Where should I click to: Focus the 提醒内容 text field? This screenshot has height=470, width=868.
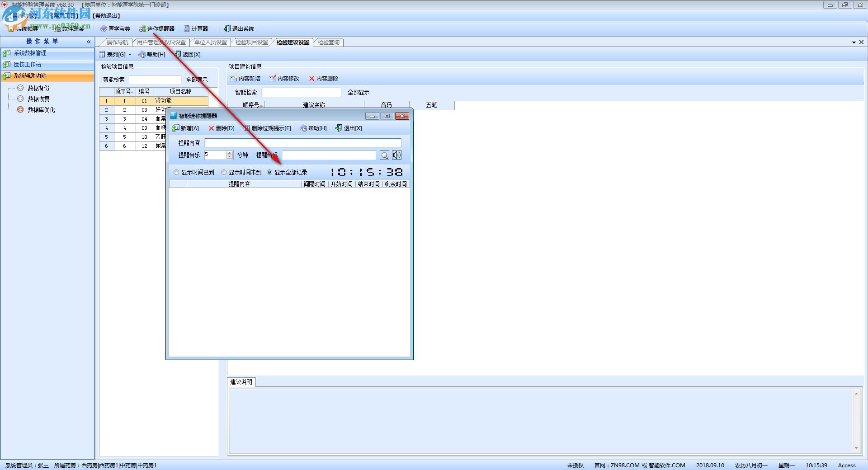click(303, 143)
